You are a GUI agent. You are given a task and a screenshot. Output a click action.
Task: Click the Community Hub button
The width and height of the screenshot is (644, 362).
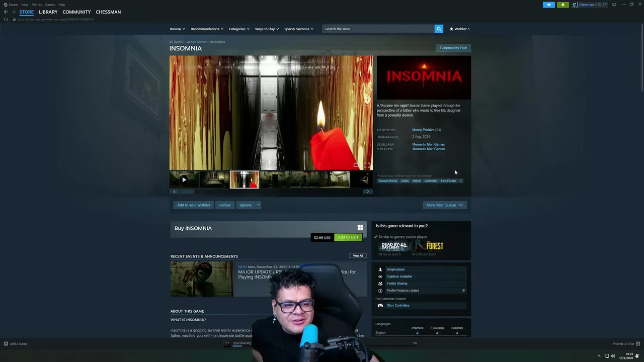(453, 48)
